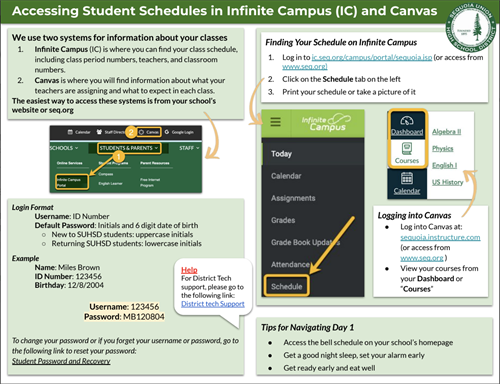The height and width of the screenshot is (384, 500).
Task: Click the 'Logging into Canvas' heading
Action: tap(414, 215)
